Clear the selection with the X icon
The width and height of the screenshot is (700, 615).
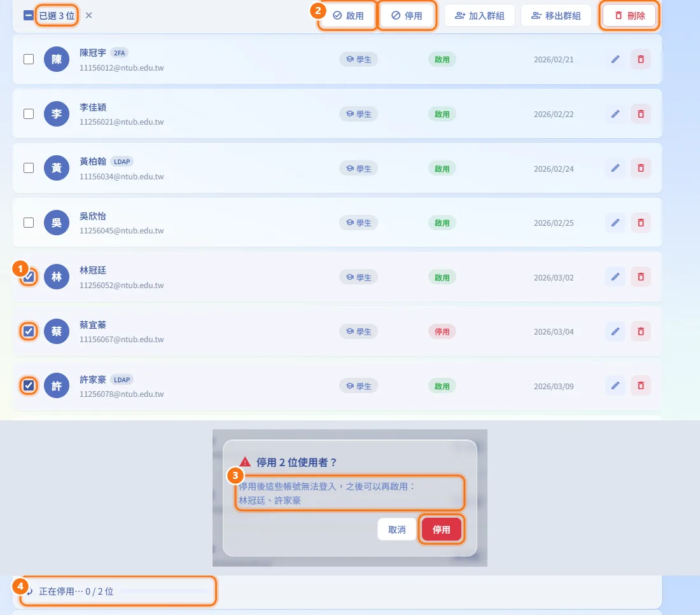pos(89,16)
